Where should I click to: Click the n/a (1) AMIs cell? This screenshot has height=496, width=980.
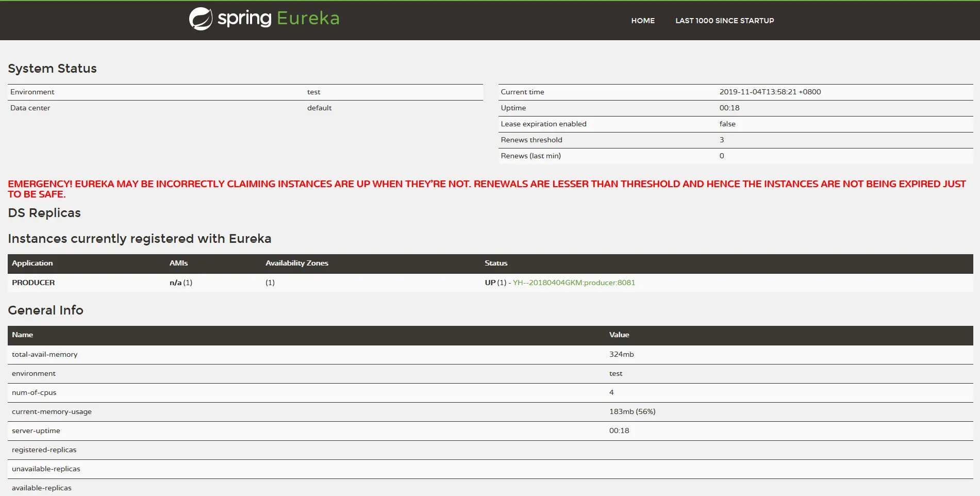(181, 283)
